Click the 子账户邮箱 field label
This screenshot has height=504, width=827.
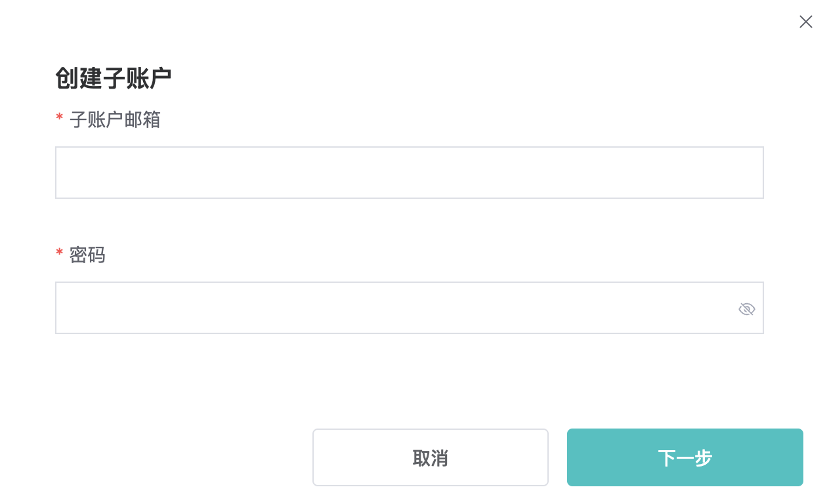click(115, 119)
